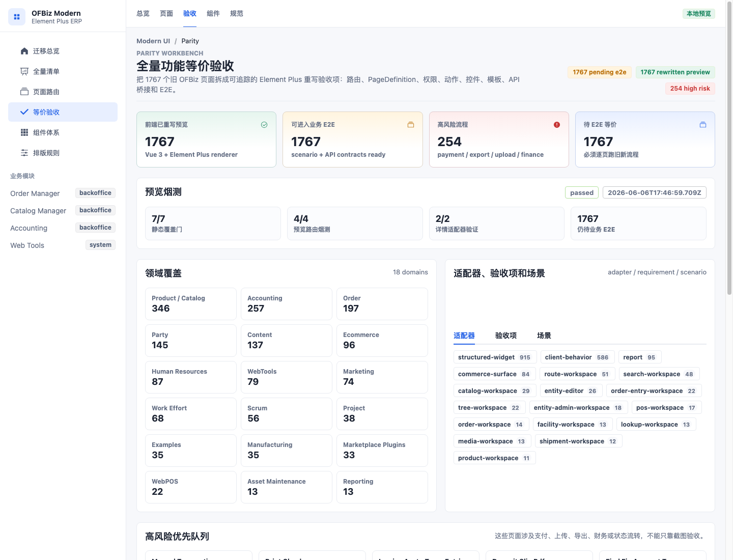Click the 本地预览 badge

698,14
